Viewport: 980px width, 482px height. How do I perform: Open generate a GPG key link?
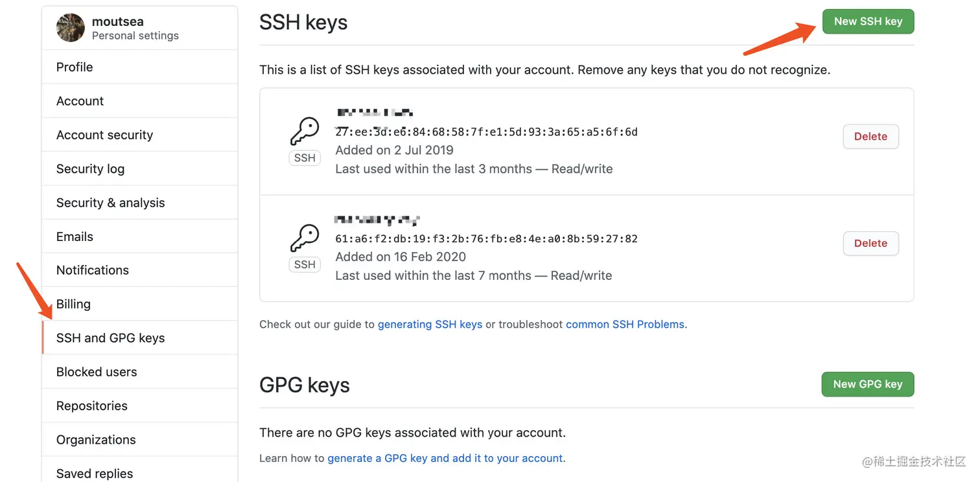click(445, 458)
